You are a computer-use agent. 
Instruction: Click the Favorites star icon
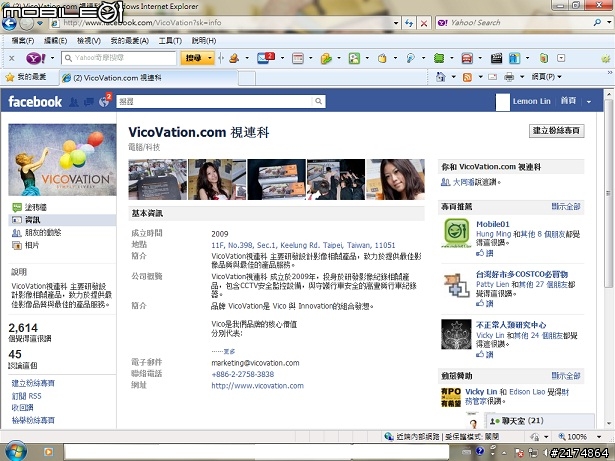point(9,77)
